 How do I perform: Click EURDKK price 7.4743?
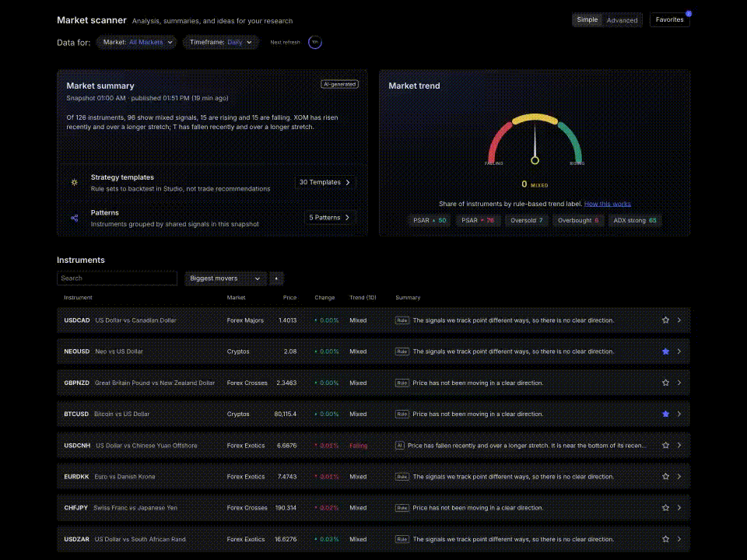tap(287, 477)
